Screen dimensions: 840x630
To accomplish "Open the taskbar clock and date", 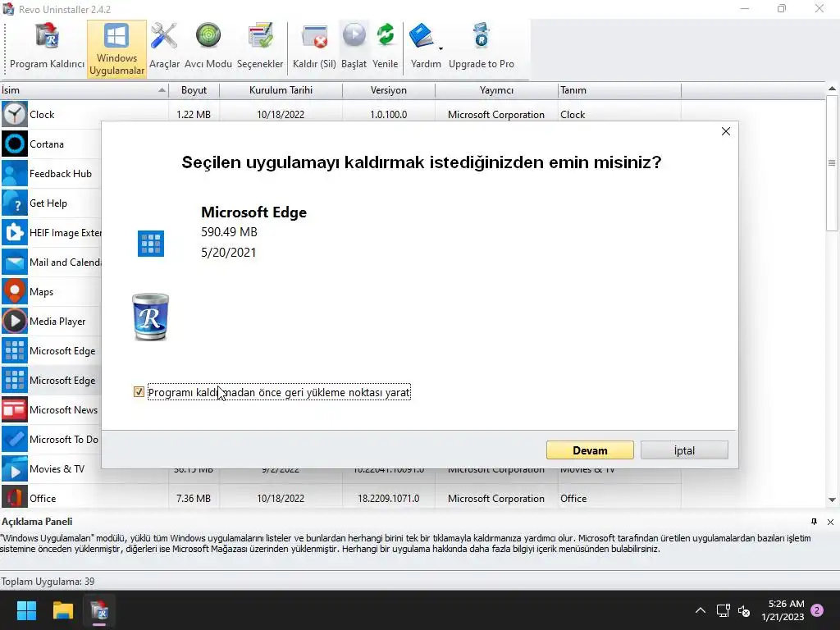I will (783, 610).
